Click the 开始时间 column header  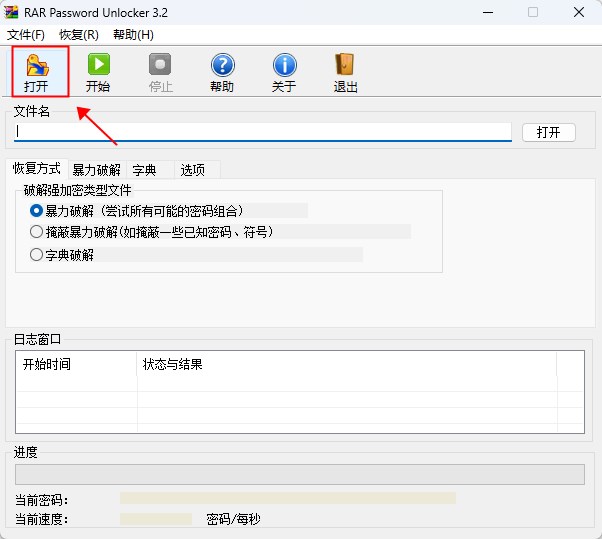pos(76,364)
